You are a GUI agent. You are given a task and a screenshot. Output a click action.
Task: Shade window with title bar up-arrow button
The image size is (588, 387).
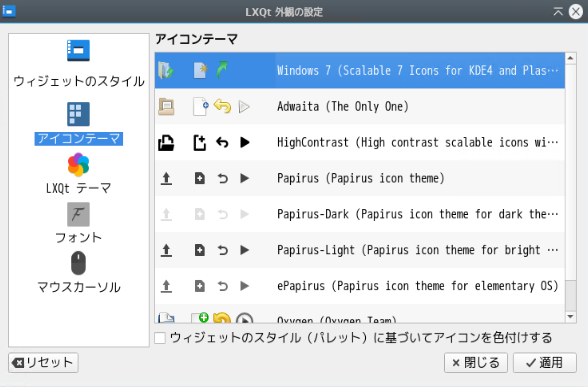pos(558,12)
